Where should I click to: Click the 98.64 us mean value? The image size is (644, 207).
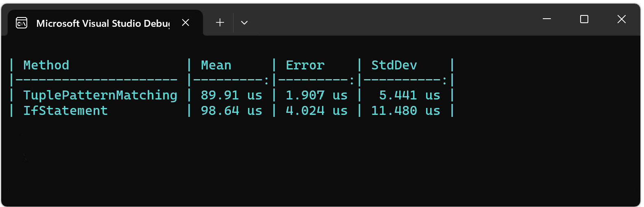231,110
